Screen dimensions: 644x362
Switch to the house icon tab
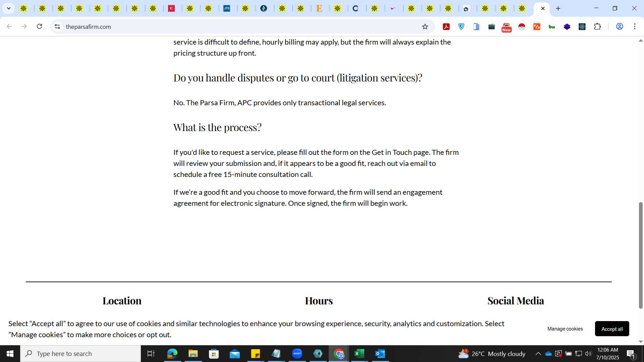click(466, 8)
